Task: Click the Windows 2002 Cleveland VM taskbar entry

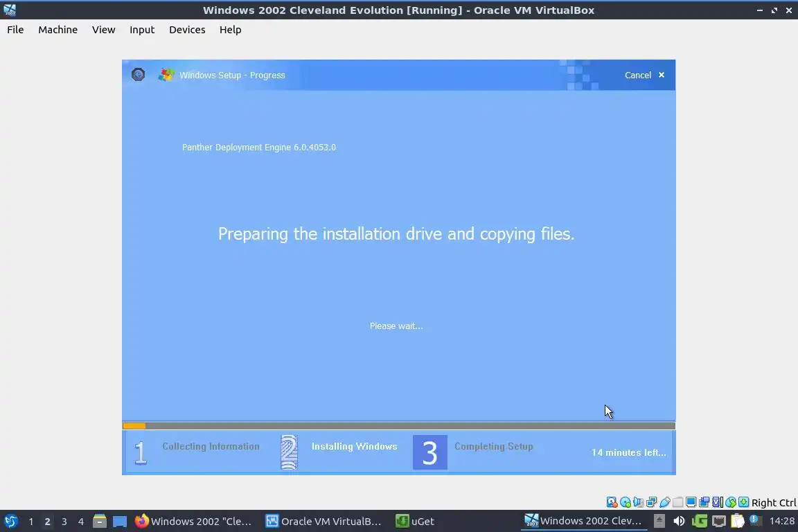Action: [584, 521]
